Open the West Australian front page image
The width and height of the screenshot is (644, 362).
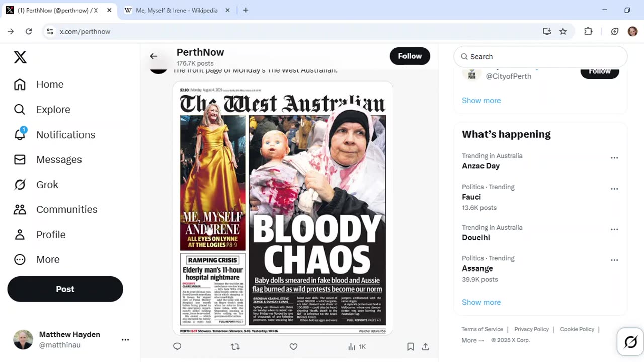coord(283,208)
